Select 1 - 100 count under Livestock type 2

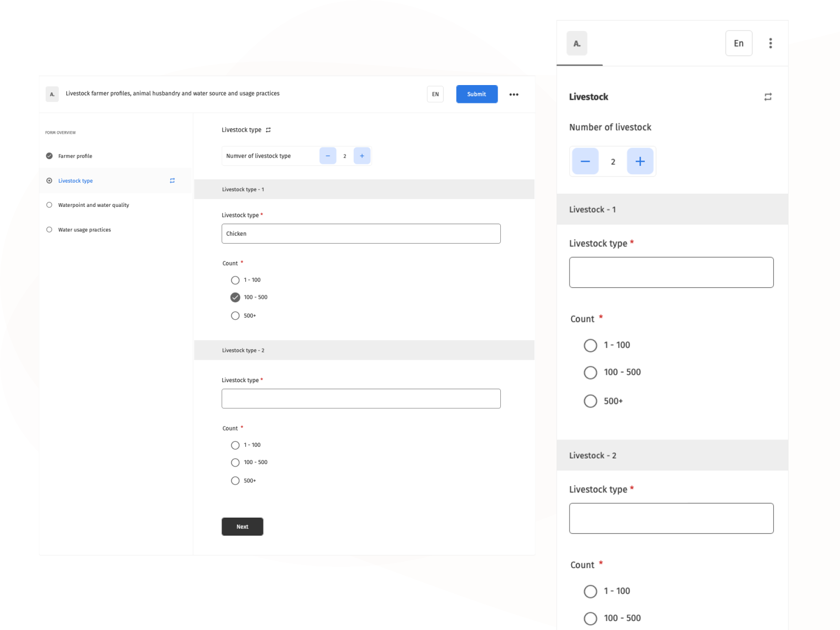(235, 445)
